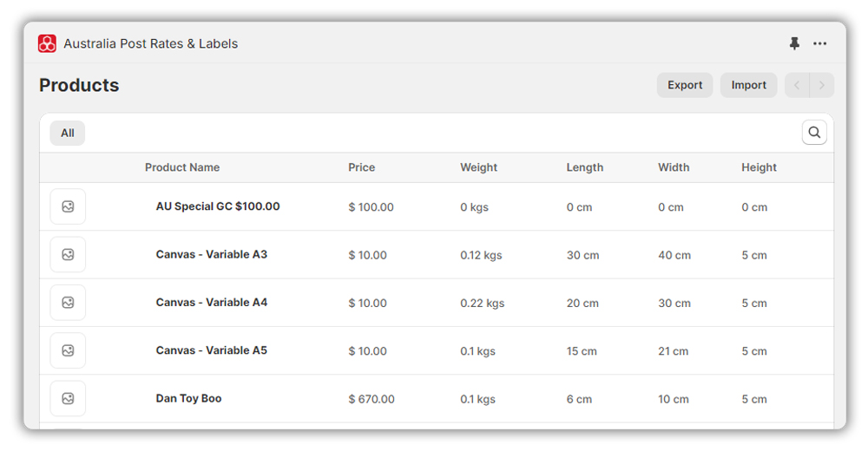Click the Price column header

(361, 167)
